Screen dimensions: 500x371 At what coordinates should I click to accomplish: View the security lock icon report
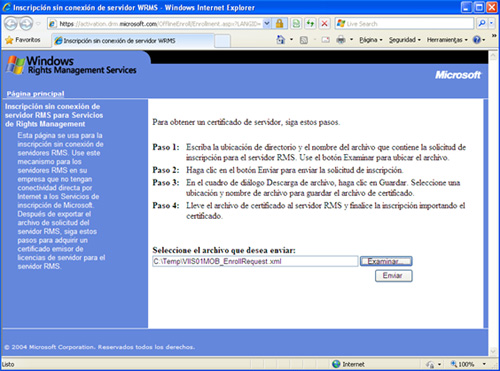point(279,23)
